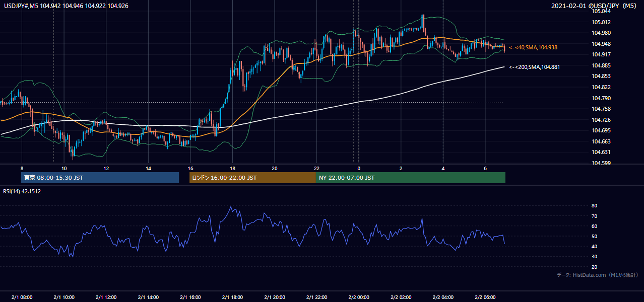This screenshot has height=302, width=644.
Task: Click time axis label 2/2 04:00
Action: tap(443, 297)
